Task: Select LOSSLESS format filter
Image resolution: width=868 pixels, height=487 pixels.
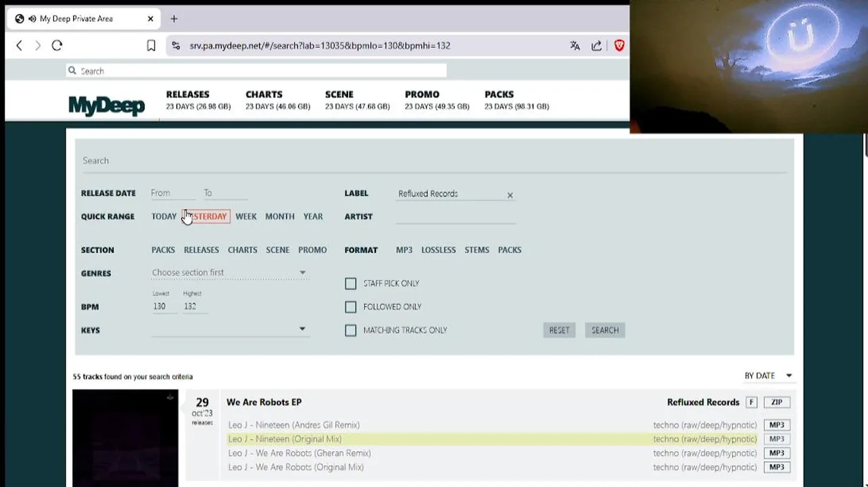Action: (439, 250)
